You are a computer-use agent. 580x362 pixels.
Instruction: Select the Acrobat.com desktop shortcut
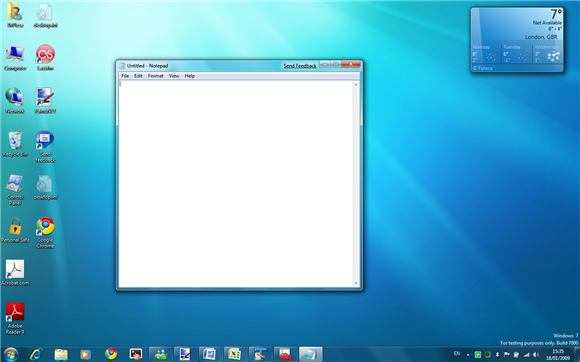15,273
